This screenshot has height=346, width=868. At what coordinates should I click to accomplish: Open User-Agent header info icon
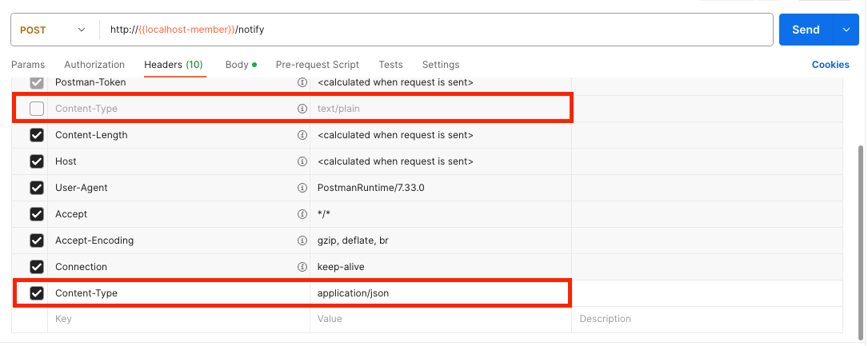click(302, 188)
